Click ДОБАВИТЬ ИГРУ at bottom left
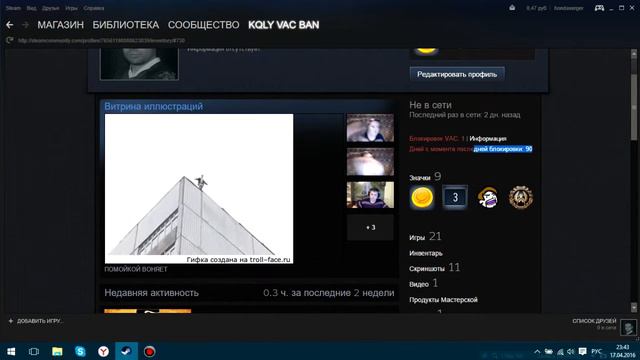 [x=35, y=321]
